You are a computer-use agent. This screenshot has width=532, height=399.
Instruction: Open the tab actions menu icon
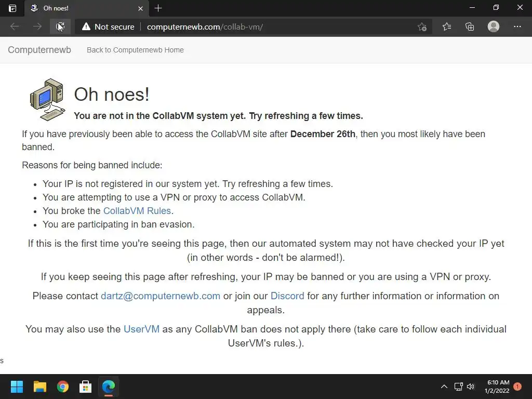click(12, 8)
